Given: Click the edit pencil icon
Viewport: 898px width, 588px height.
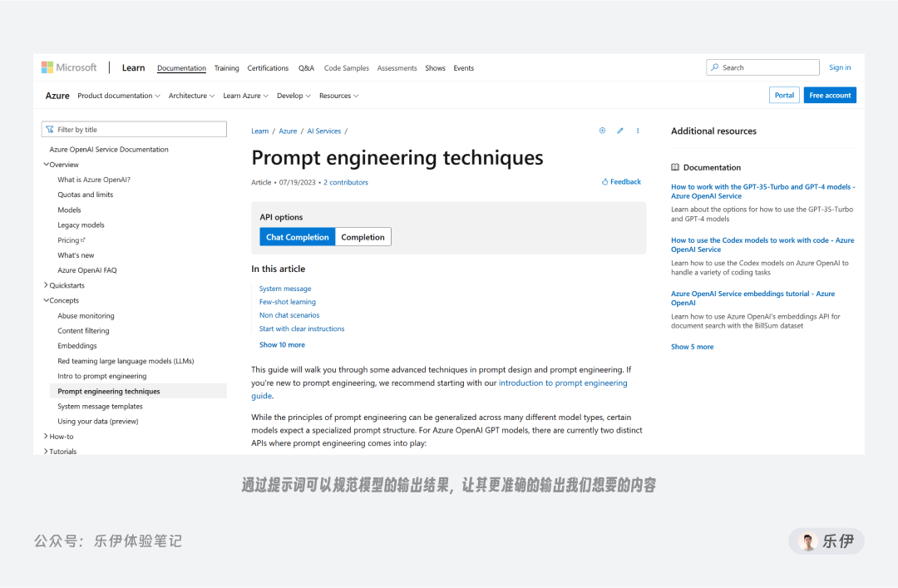Looking at the screenshot, I should (x=619, y=131).
